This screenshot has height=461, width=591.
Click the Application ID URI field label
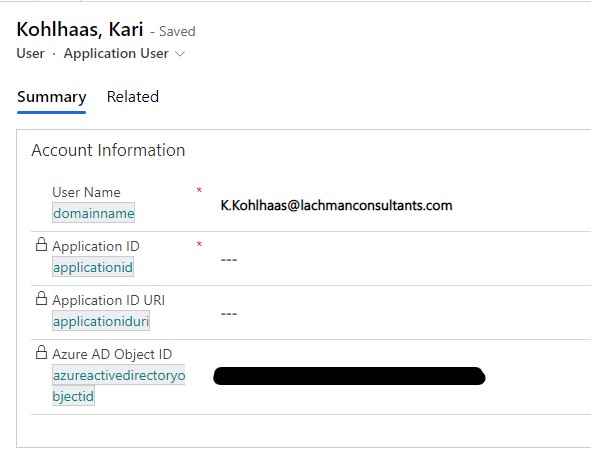pos(109,300)
